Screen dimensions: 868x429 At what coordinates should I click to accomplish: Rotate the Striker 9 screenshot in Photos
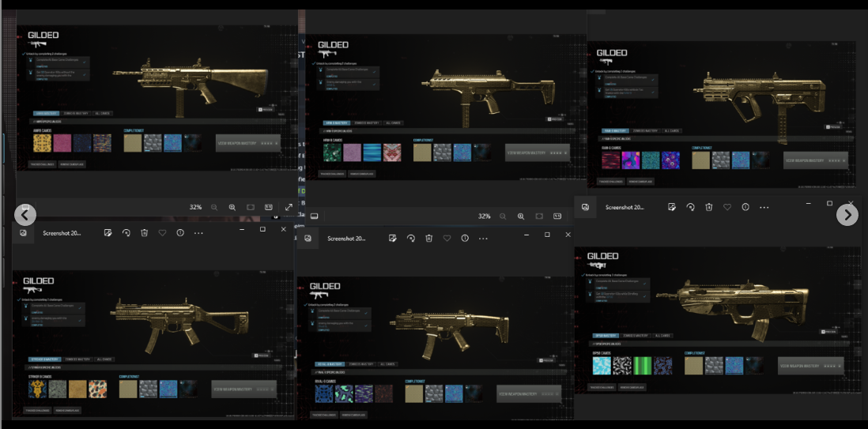click(x=126, y=233)
